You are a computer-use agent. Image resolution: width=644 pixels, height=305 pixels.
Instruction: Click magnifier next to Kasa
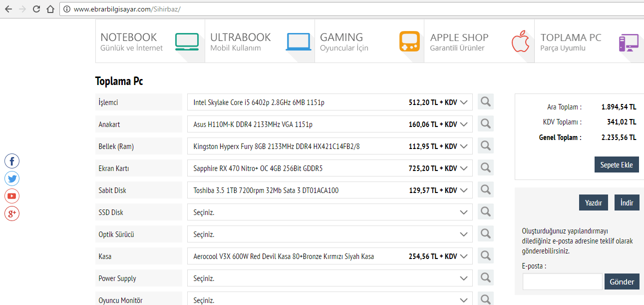pyautogui.click(x=486, y=256)
